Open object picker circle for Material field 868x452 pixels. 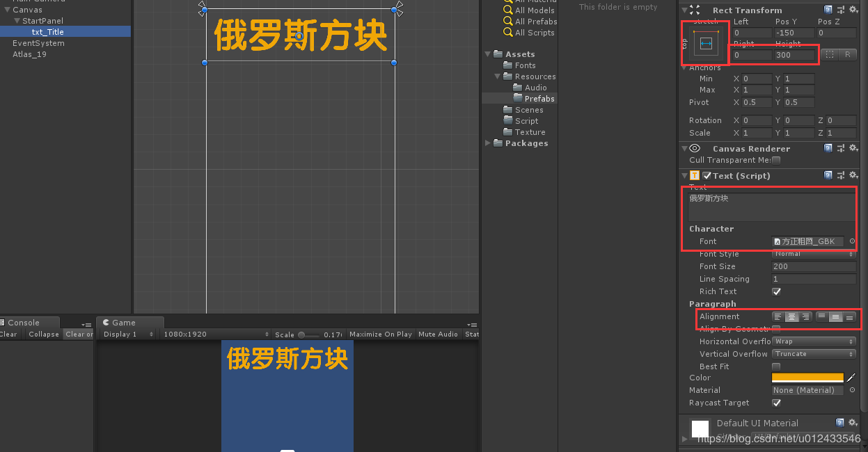tap(852, 390)
